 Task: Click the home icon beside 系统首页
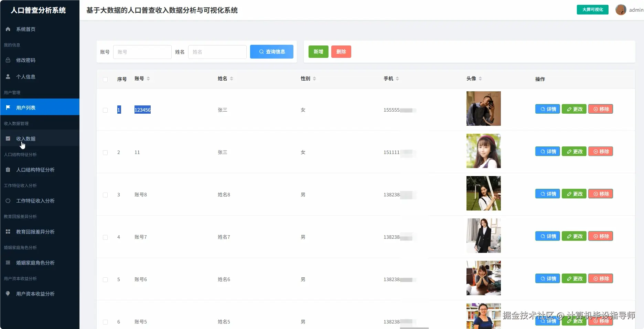tap(8, 29)
